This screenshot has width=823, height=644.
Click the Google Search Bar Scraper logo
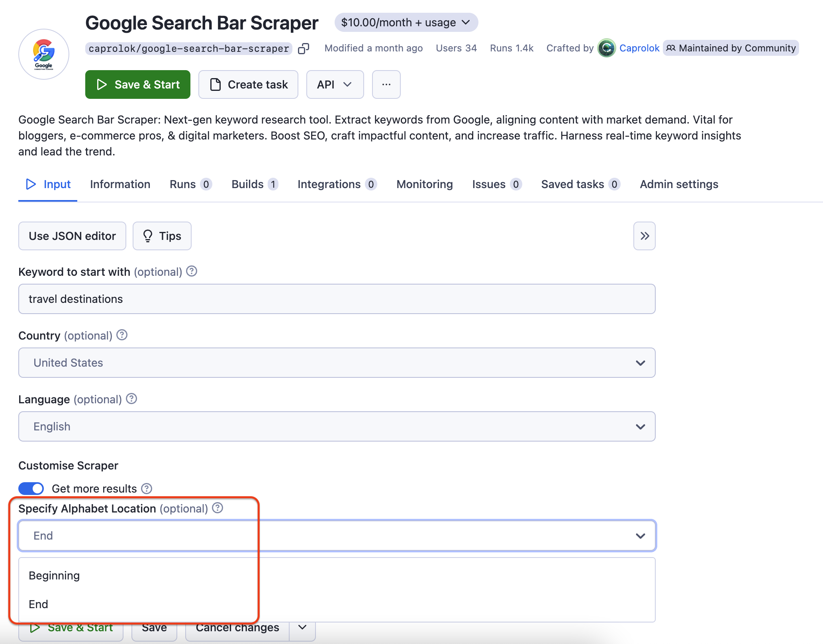44,54
